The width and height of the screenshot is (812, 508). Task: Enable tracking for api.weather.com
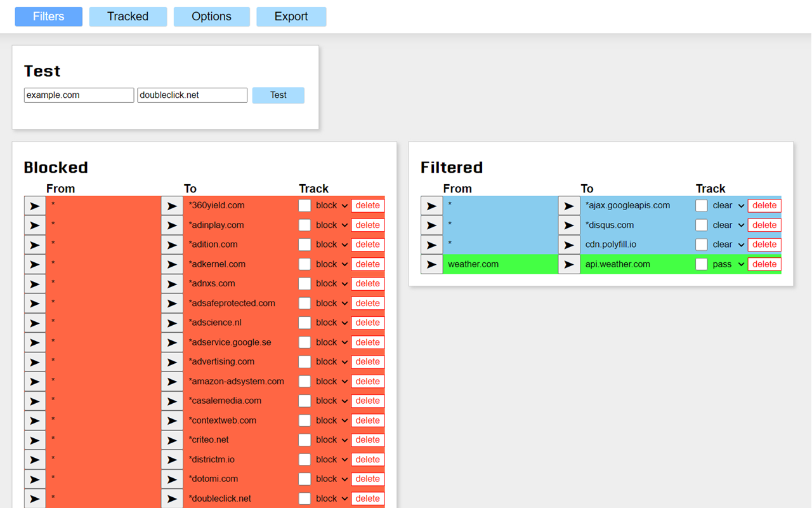click(702, 264)
